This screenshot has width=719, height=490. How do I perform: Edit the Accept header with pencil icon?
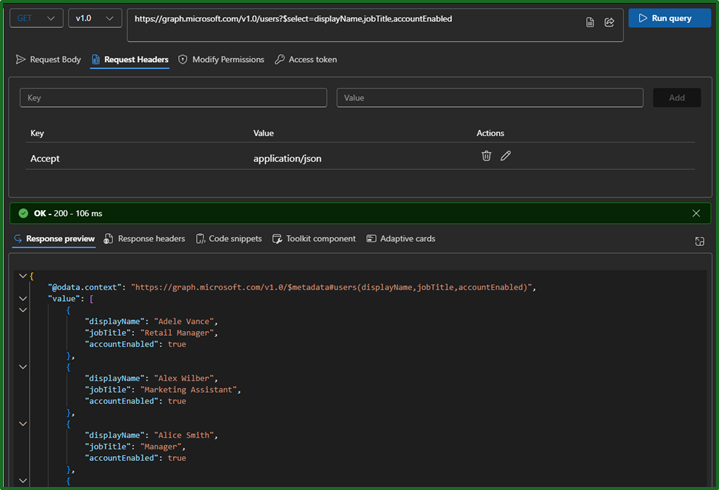click(505, 156)
